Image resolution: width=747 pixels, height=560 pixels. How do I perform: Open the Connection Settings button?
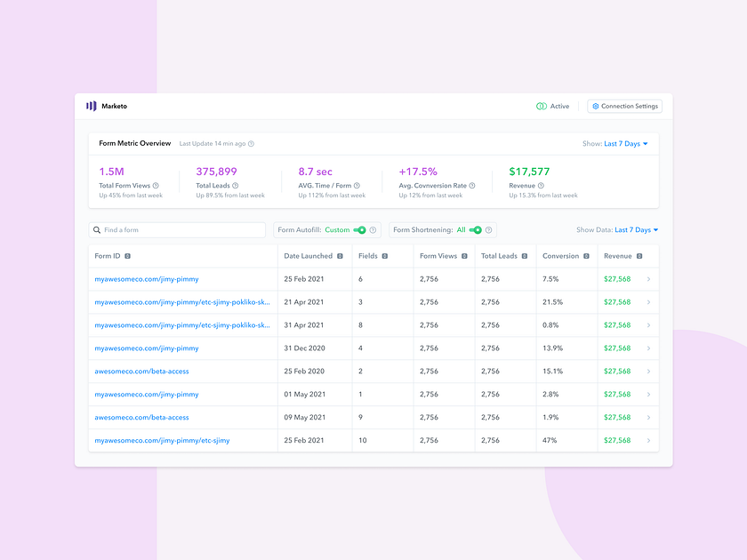coord(624,106)
